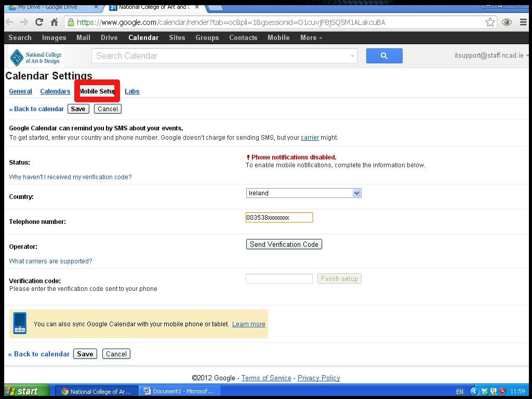532x399 pixels.
Task: Click Cancel above the copyright footer
Action: 116,354
